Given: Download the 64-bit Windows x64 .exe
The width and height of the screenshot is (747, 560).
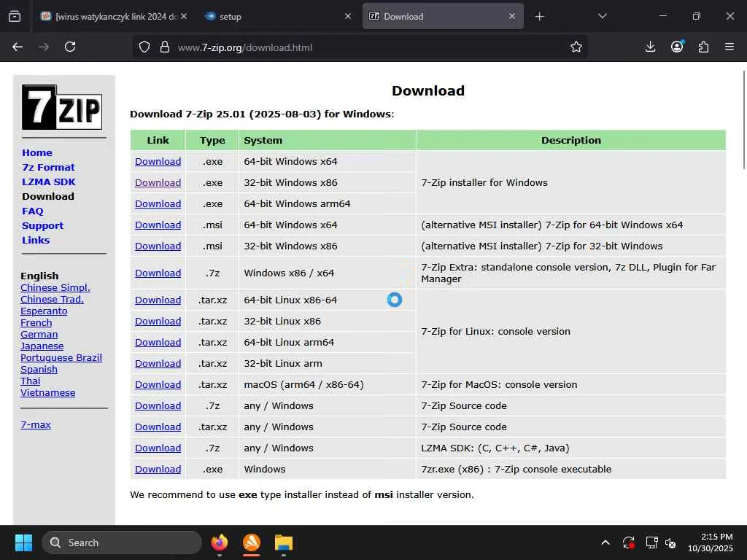Looking at the screenshot, I should pyautogui.click(x=158, y=161).
